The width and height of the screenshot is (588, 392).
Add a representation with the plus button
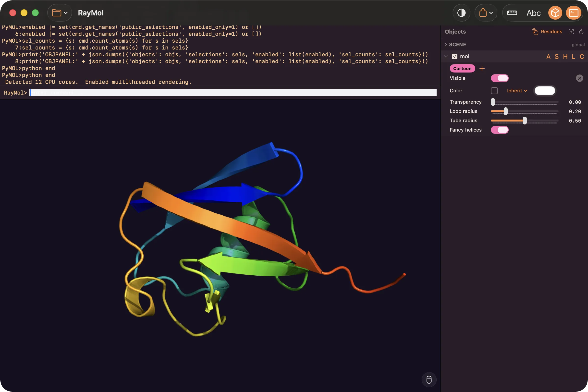pos(482,69)
